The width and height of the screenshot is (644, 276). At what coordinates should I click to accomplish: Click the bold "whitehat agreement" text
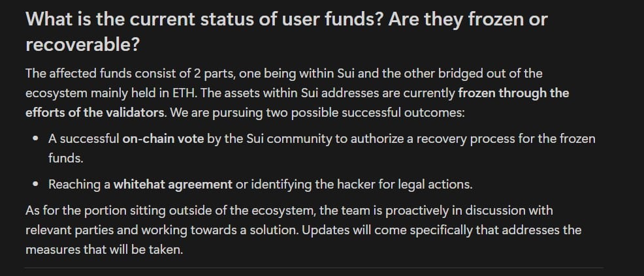172,185
